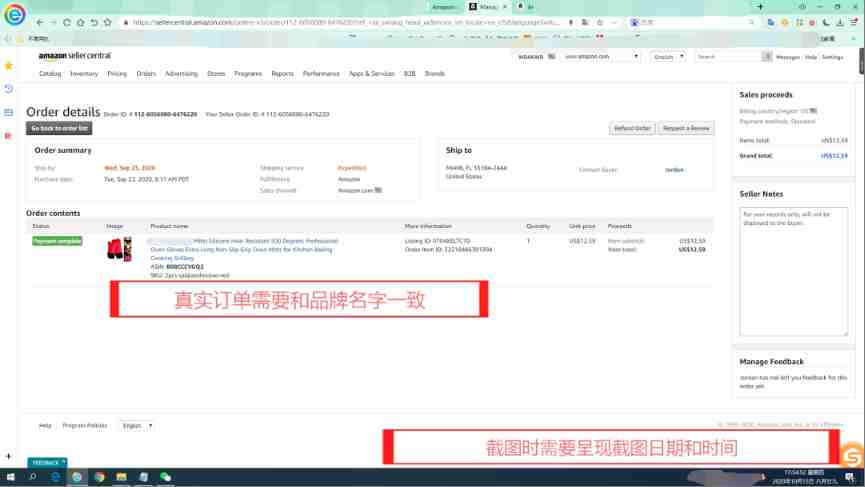Image resolution: width=865 pixels, height=487 pixels.
Task: Click the blue list icon in sidebar
Action: pos(8,112)
